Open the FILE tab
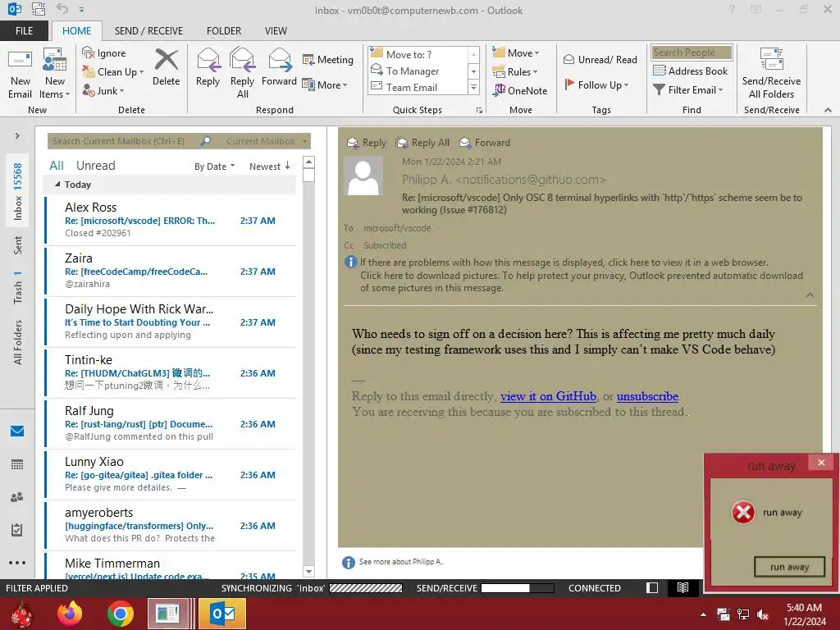Viewport: 840px width, 630px height. pos(24,31)
